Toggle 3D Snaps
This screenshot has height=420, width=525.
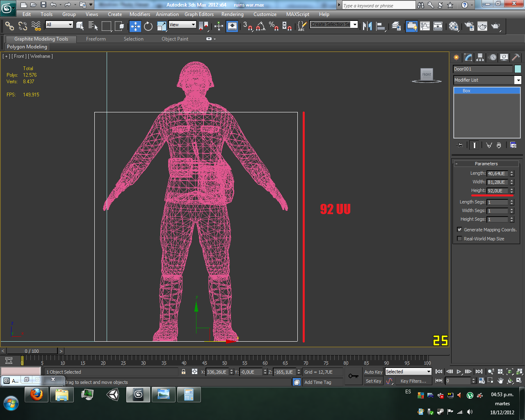click(248, 26)
